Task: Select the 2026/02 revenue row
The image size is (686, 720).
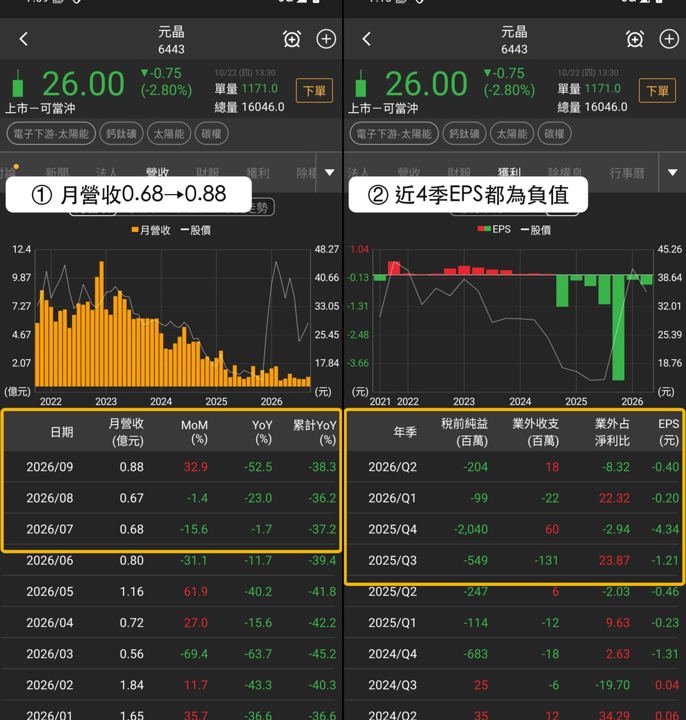Action: pyautogui.click(x=171, y=685)
